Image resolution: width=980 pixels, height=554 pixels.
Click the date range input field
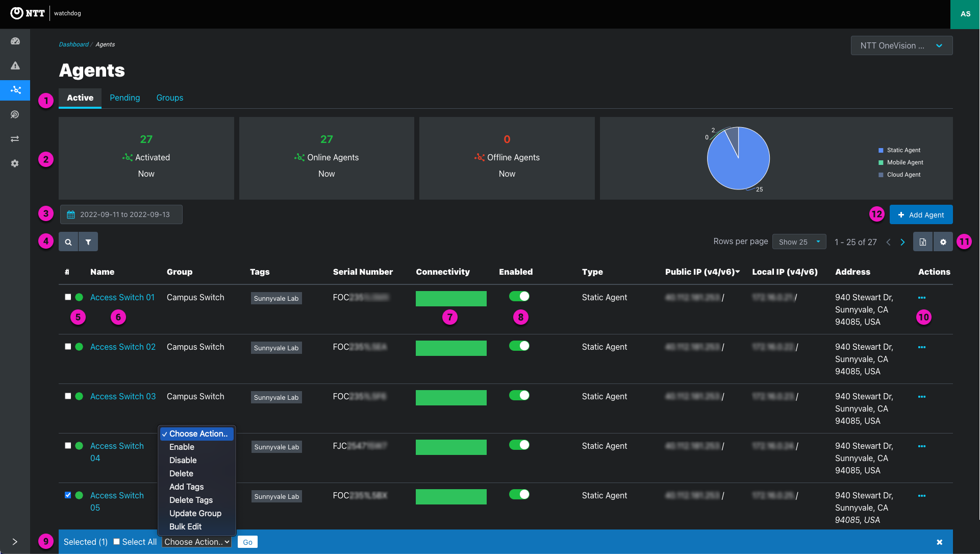tap(121, 214)
